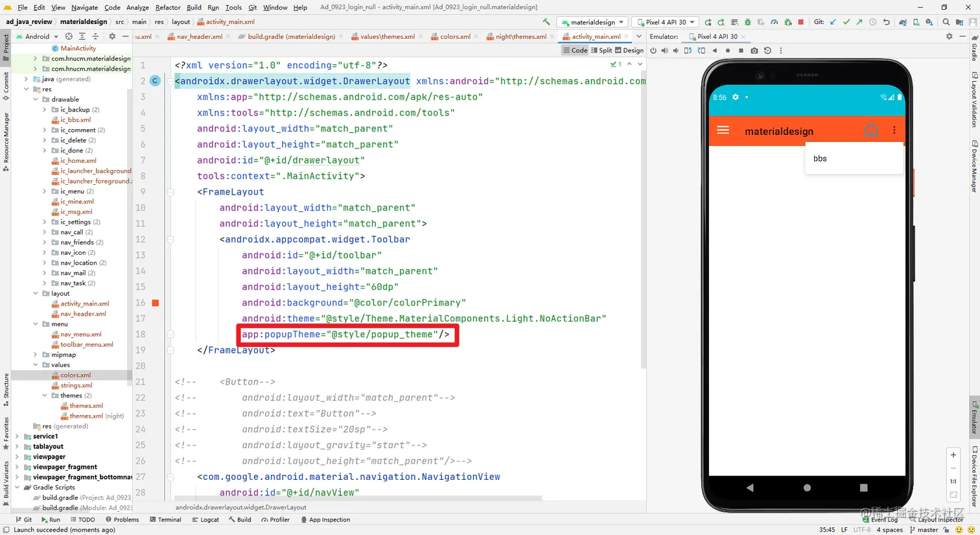
Task: Open the Event Log button
Action: point(880,519)
